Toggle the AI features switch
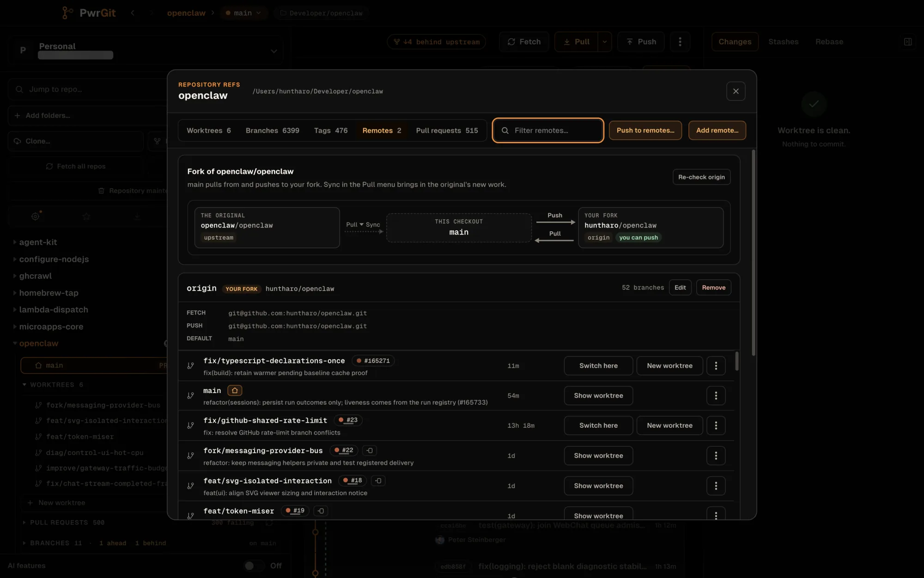The width and height of the screenshot is (924, 578). point(254,566)
